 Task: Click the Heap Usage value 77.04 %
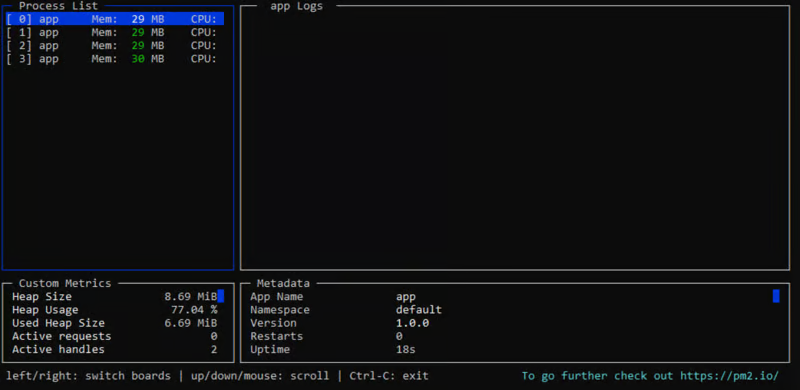(x=194, y=310)
